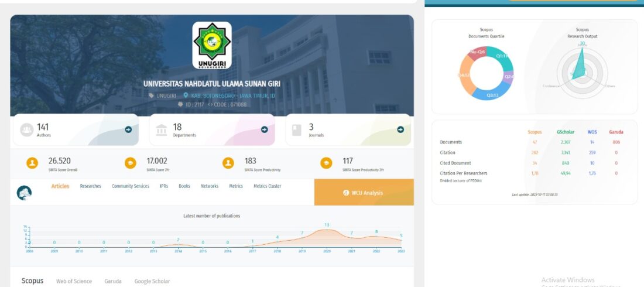Screen dimensions: 644x287
Task: Click the SINTA Score 3Yr graduation icon
Action: 130,163
